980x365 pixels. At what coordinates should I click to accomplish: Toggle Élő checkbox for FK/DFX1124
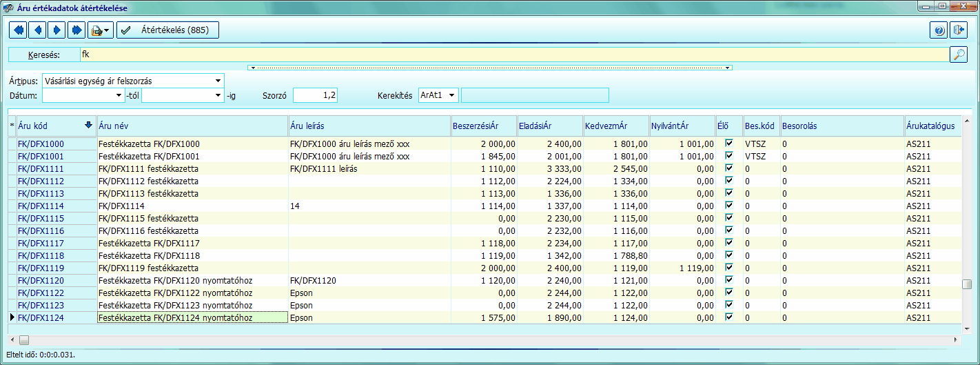coord(729,317)
